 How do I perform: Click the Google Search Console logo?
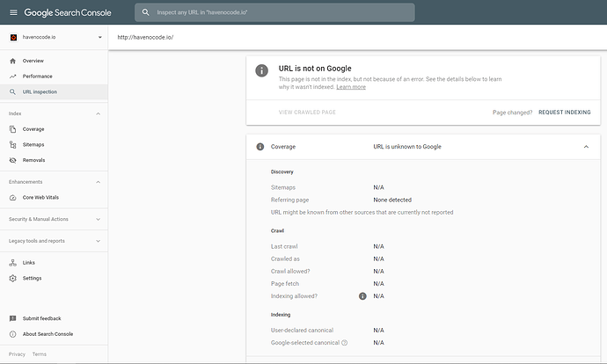point(68,12)
